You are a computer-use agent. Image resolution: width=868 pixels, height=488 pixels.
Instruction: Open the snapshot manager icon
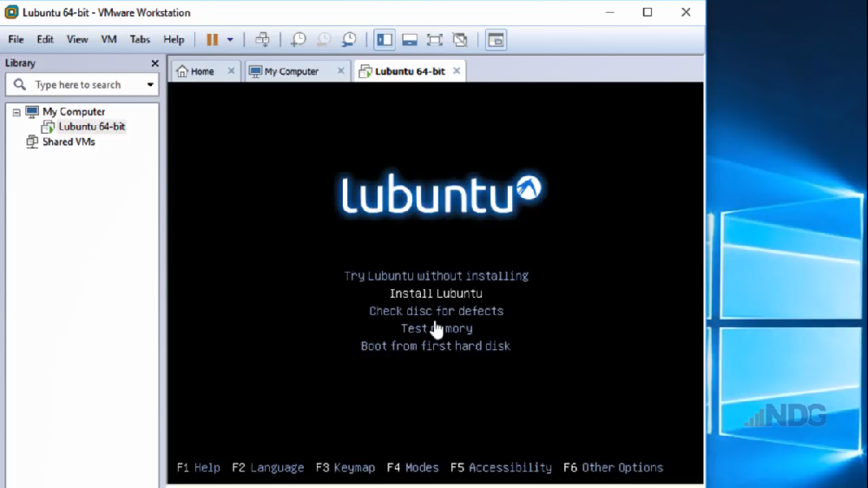click(x=349, y=40)
